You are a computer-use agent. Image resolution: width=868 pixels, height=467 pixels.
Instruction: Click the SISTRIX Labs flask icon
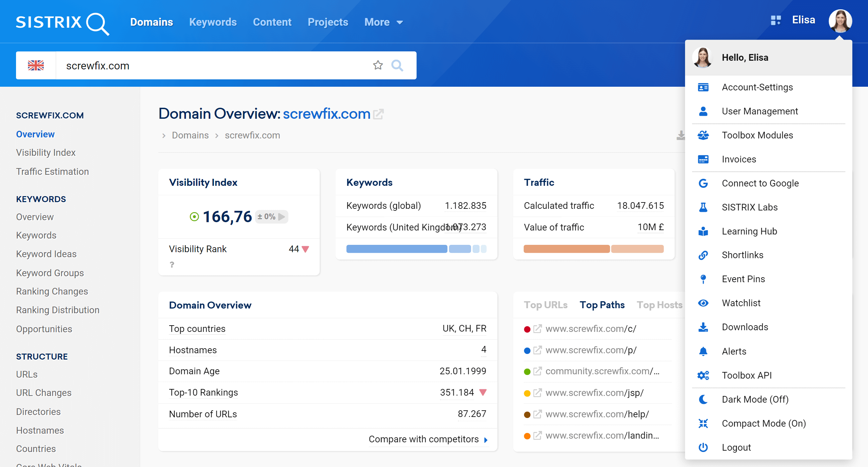point(703,207)
